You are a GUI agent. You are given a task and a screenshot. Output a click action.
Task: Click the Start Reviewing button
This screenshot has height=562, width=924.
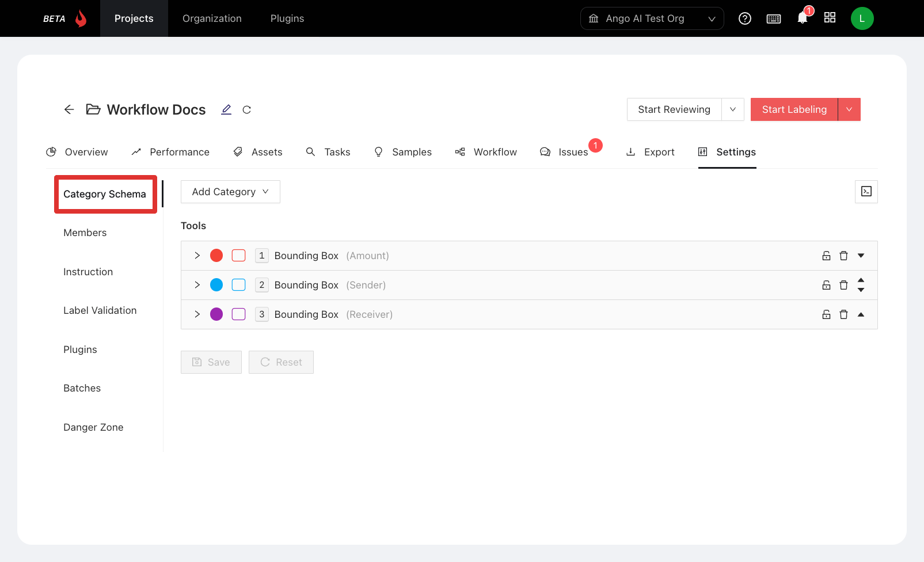click(x=674, y=109)
